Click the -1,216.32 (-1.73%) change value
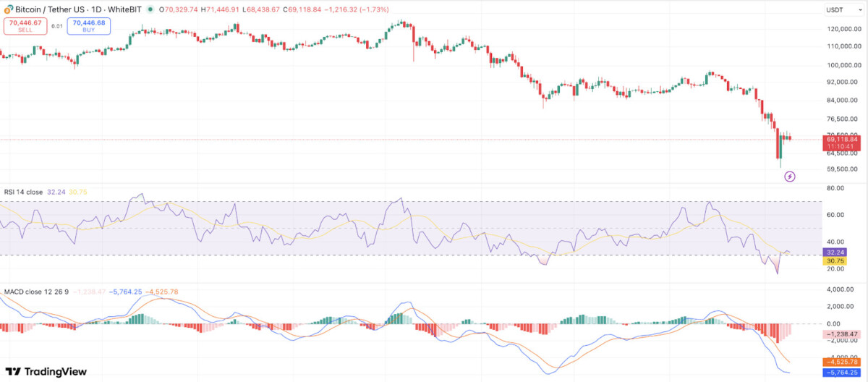The width and height of the screenshot is (868, 382). pyautogui.click(x=357, y=10)
